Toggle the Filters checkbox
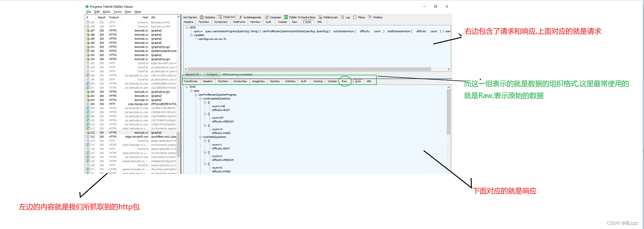Screen dimensions: 644x229 [x=355, y=17]
